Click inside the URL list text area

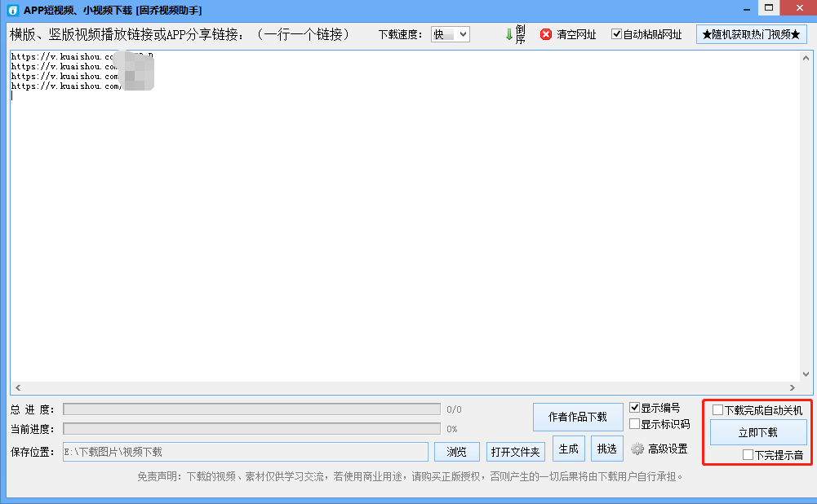(405, 216)
